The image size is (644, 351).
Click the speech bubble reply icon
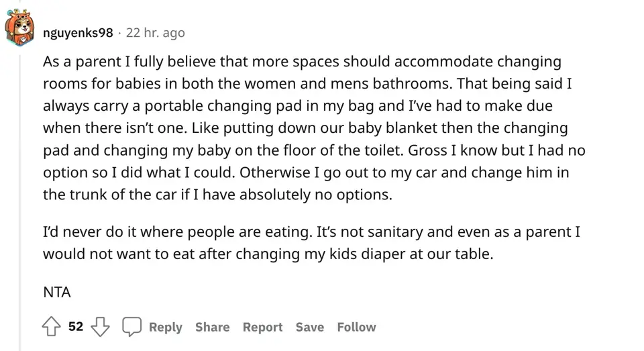point(131,327)
